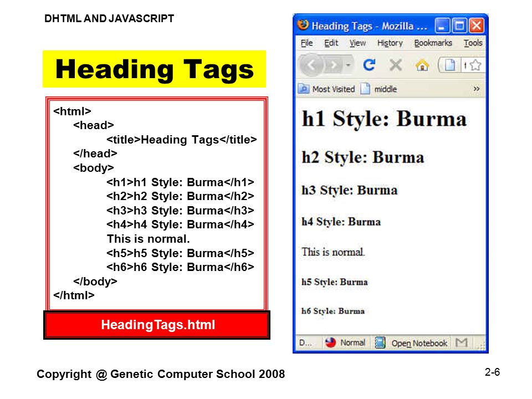Image resolution: width=532 pixels, height=399 pixels.
Task: Click the 'h5 Style: Burma' heading in browser
Action: tap(335, 282)
